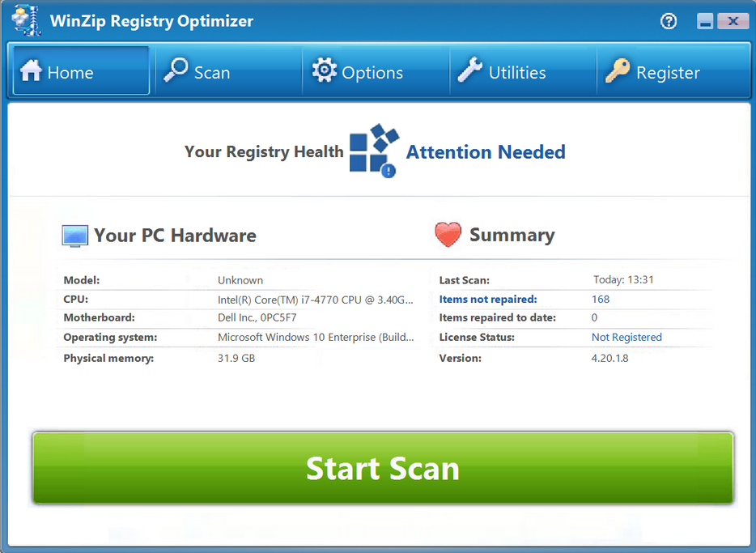Close the window with the X button

point(733,21)
